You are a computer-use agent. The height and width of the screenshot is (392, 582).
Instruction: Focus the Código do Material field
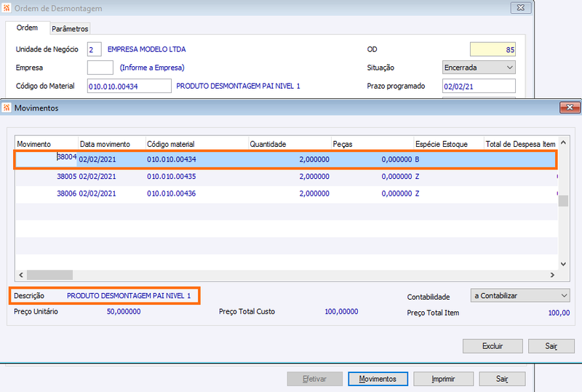pos(129,87)
